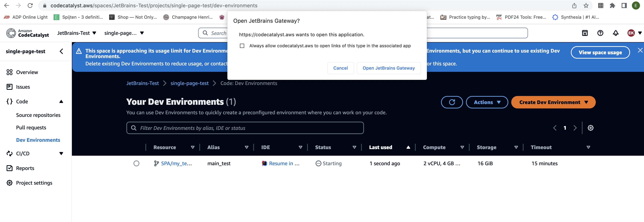The image size is (644, 222).
Task: Click the Cancel button in dialog
Action: pyautogui.click(x=340, y=68)
